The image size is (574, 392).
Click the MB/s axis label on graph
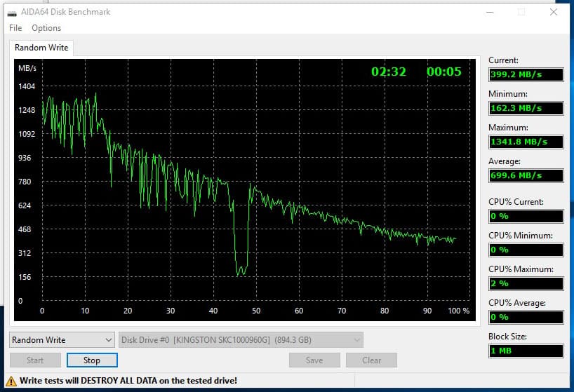[27, 68]
